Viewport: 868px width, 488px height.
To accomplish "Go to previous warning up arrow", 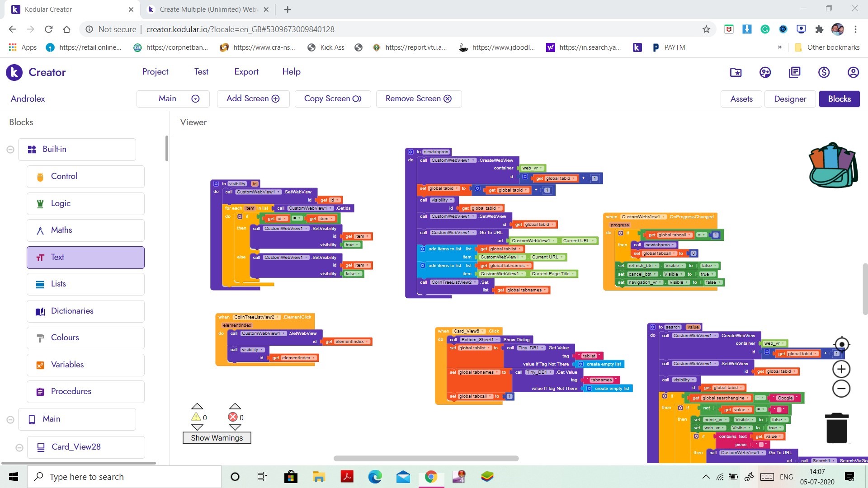I will click(x=197, y=406).
